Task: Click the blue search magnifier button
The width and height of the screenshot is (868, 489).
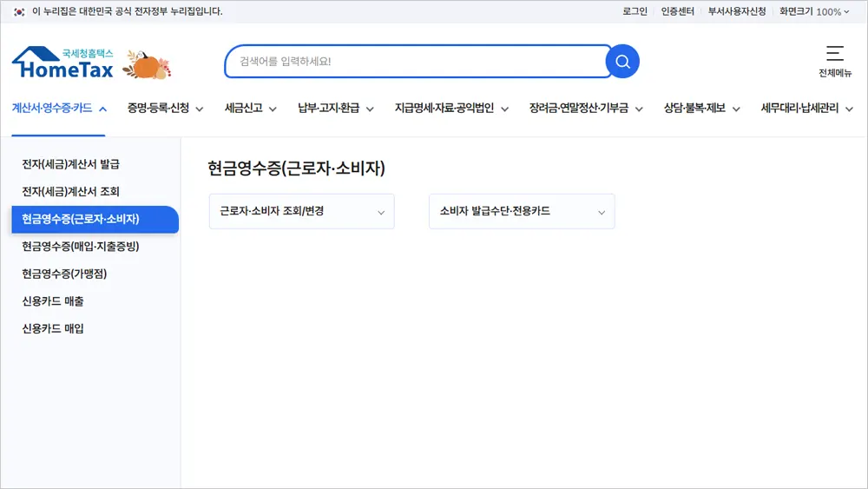Action: coord(622,62)
